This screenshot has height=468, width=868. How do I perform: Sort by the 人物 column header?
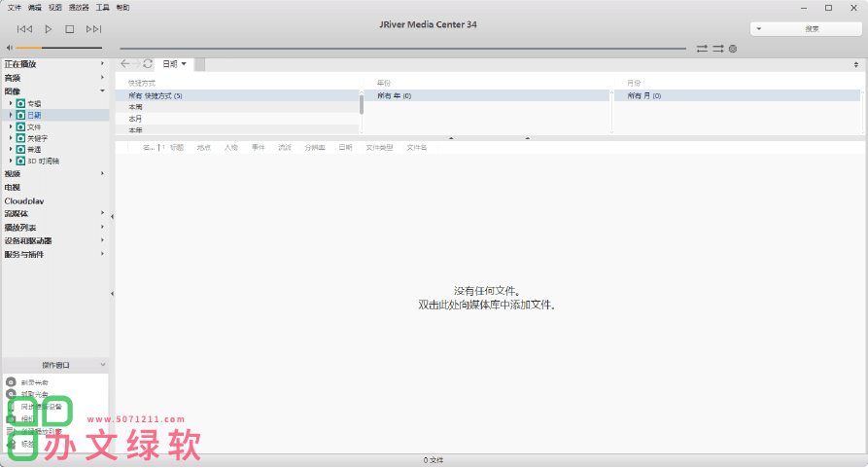pos(230,148)
